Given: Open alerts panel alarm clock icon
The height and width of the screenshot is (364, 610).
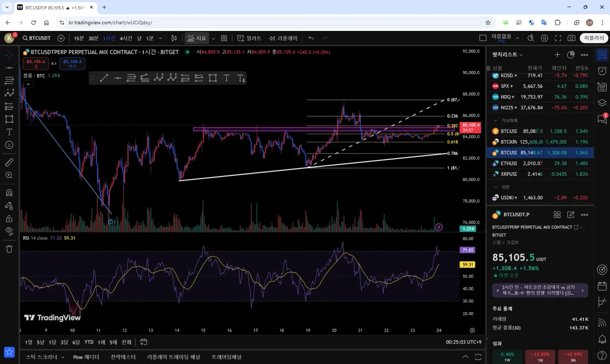Looking at the screenshot, I should click(x=602, y=71).
